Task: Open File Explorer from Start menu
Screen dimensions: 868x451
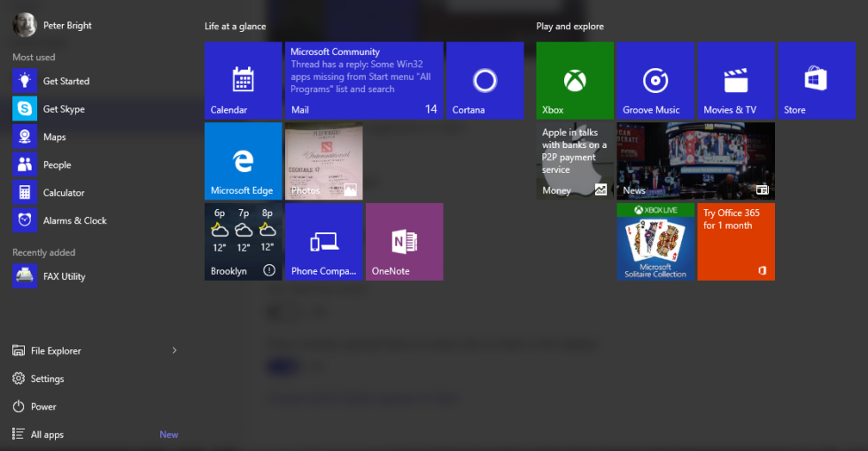Action: [47, 351]
